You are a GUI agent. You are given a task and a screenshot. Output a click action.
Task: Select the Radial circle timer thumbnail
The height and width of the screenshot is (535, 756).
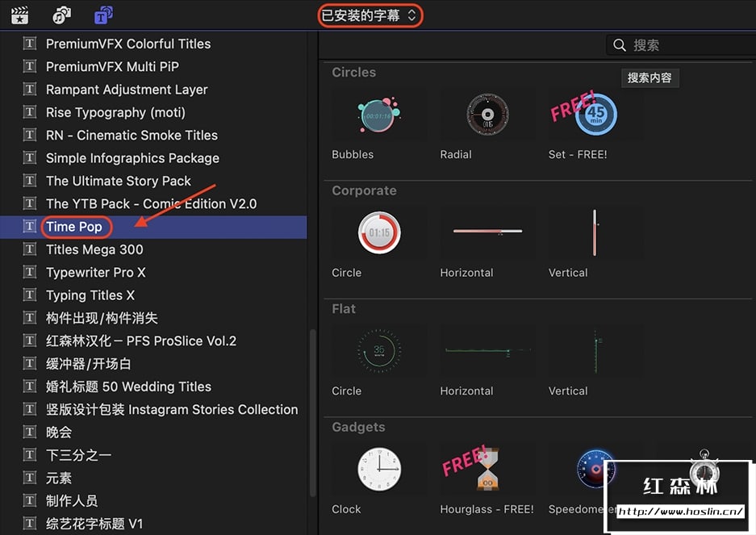487,115
